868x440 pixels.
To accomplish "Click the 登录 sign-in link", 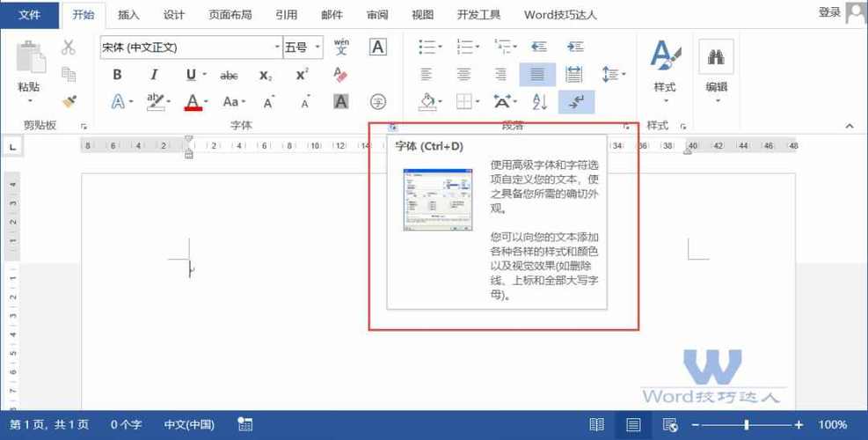I will click(828, 12).
